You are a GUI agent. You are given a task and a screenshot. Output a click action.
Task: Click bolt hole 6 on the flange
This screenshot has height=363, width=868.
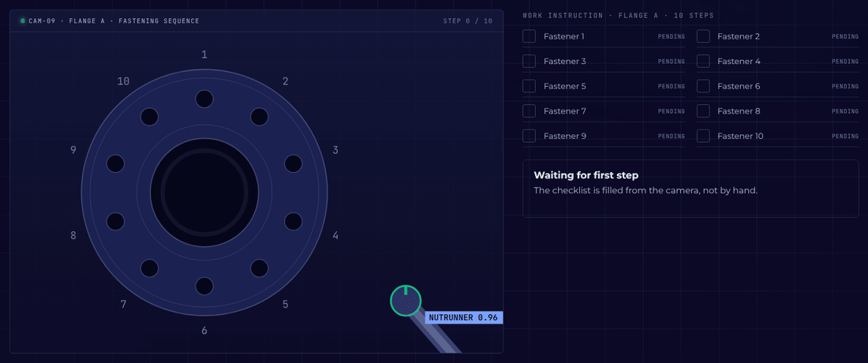(204, 286)
